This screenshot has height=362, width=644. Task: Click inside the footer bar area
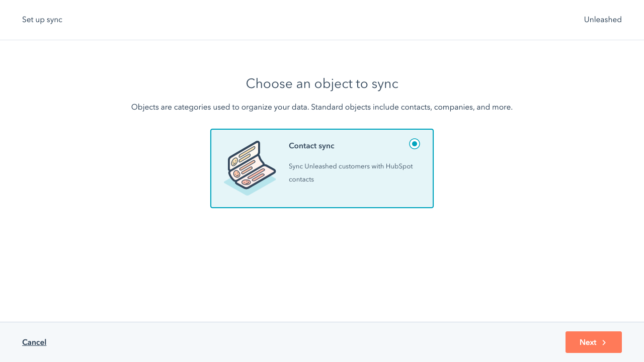point(322,342)
